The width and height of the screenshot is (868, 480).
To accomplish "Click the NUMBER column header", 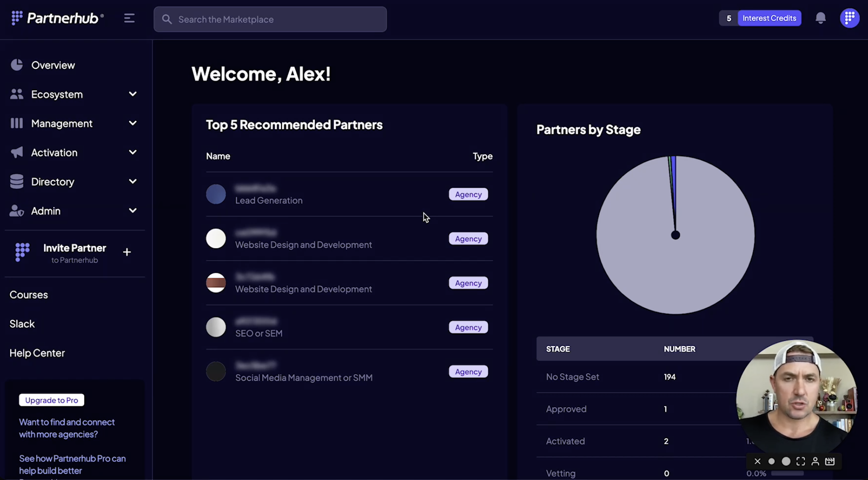I will coord(679,349).
